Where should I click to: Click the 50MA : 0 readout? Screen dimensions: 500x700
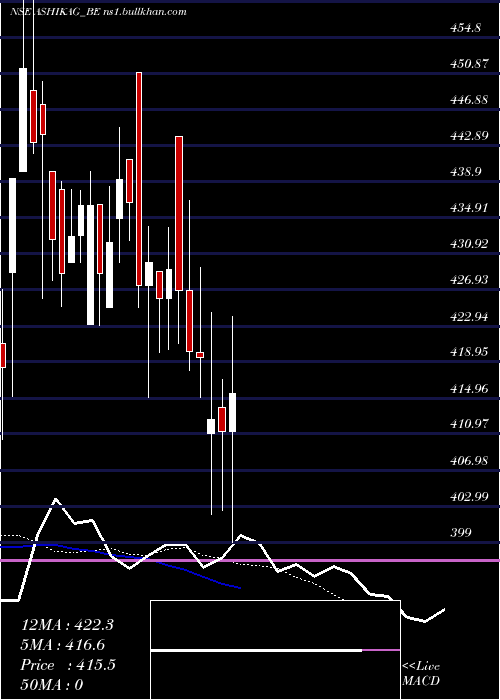(x=52, y=685)
